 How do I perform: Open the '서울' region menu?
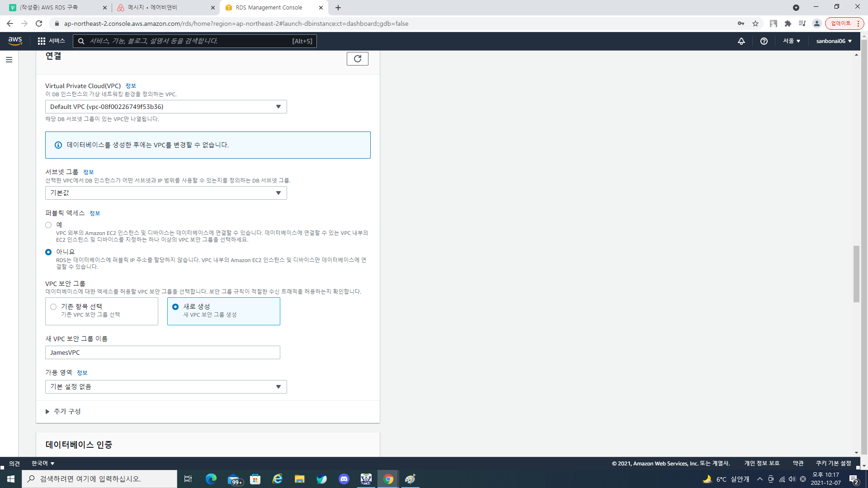(792, 41)
